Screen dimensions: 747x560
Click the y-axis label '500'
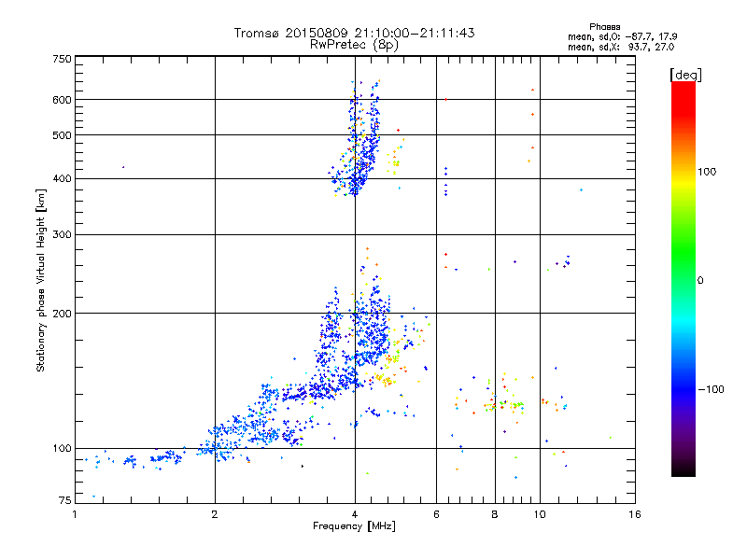click(62, 135)
